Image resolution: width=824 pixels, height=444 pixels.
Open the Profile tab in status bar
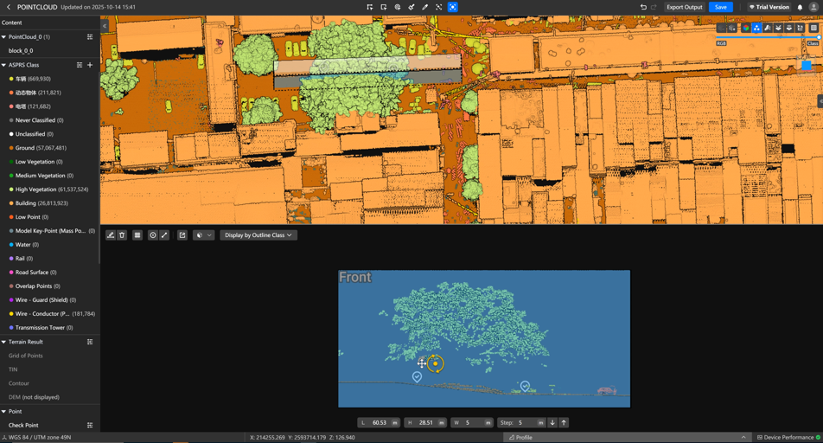[x=521, y=437]
